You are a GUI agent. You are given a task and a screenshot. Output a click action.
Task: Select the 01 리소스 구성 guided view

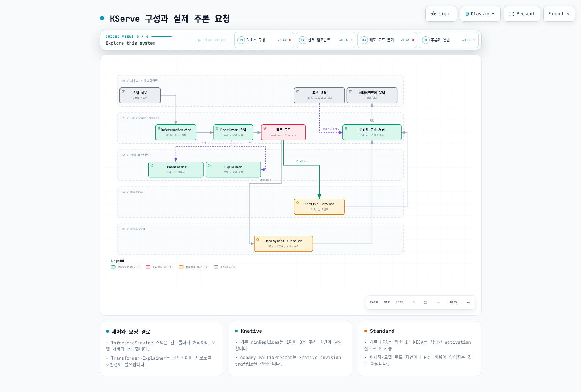pyautogui.click(x=264, y=40)
